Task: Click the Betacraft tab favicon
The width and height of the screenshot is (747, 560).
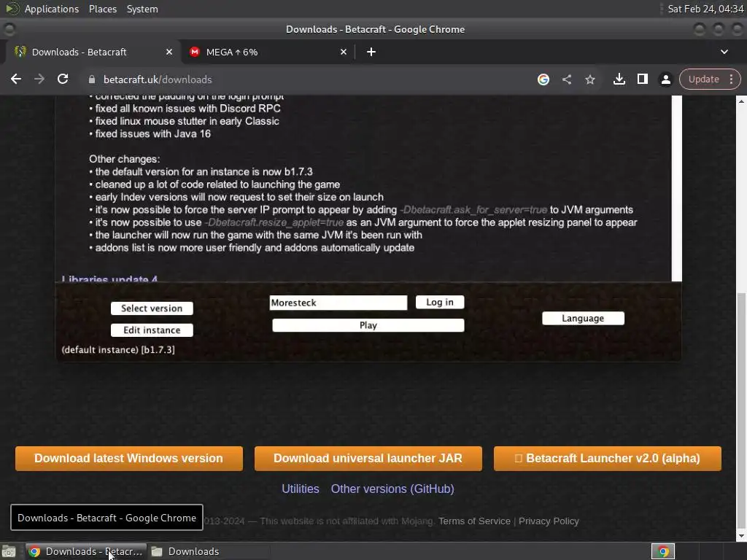Action: (x=20, y=52)
